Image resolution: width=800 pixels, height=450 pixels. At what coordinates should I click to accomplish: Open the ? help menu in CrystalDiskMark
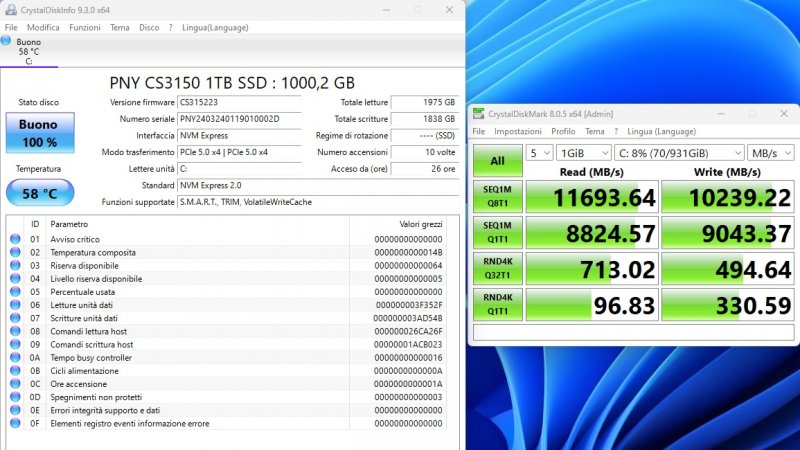616,131
